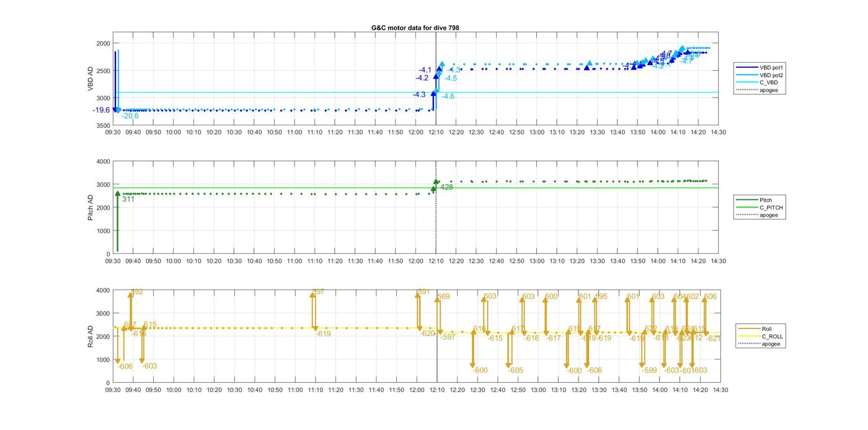The image size is (868, 430).
Task: Click the "09:30" tick under the VBD plot
Action: click(x=113, y=132)
